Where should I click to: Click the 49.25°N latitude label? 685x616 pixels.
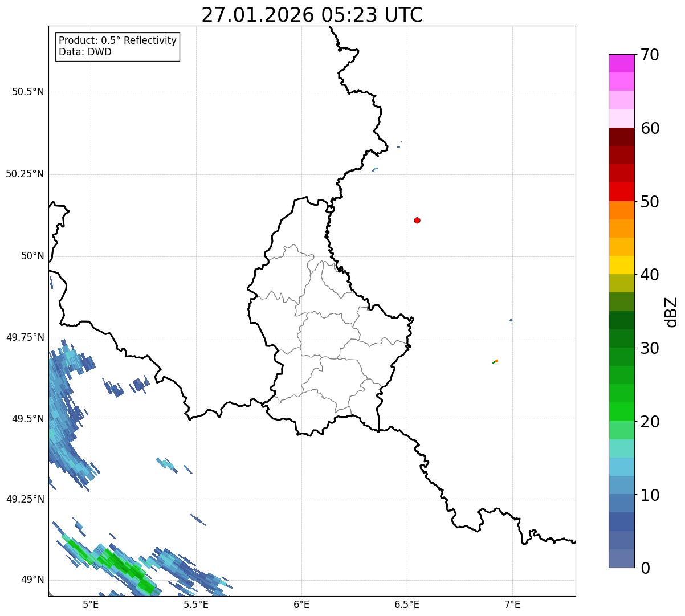coord(25,499)
